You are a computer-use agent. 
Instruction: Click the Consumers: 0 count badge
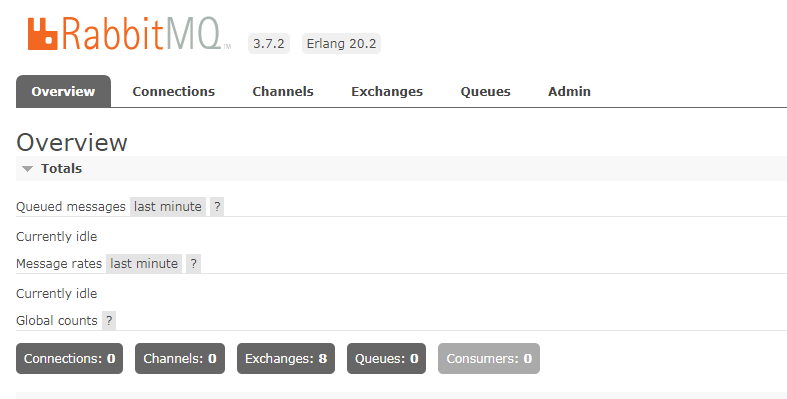pos(489,358)
